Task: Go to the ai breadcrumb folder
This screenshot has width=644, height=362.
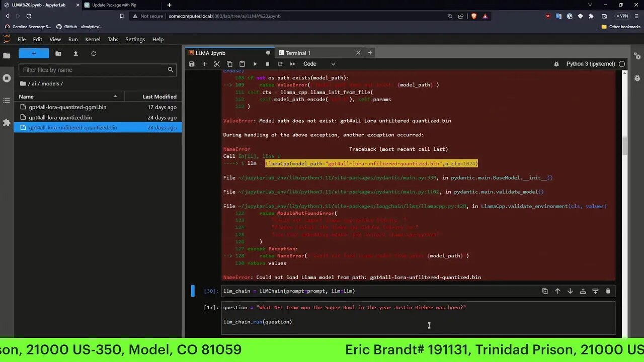Action: 34,83
